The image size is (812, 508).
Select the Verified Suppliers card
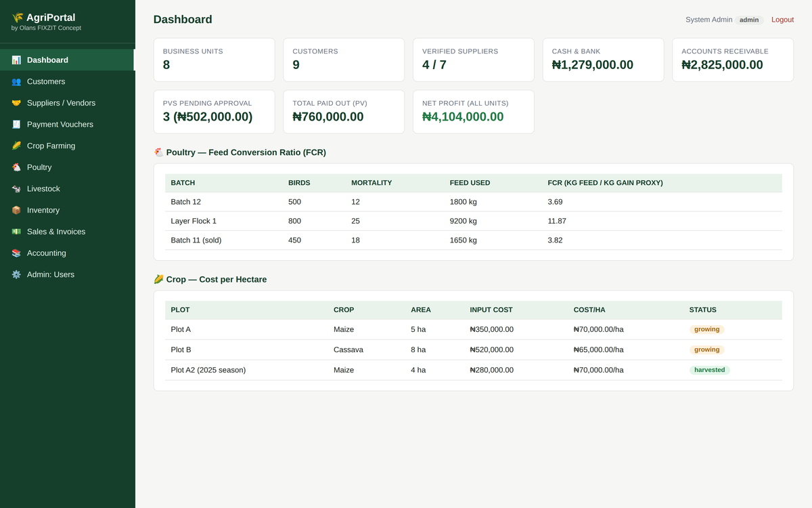pos(474,60)
